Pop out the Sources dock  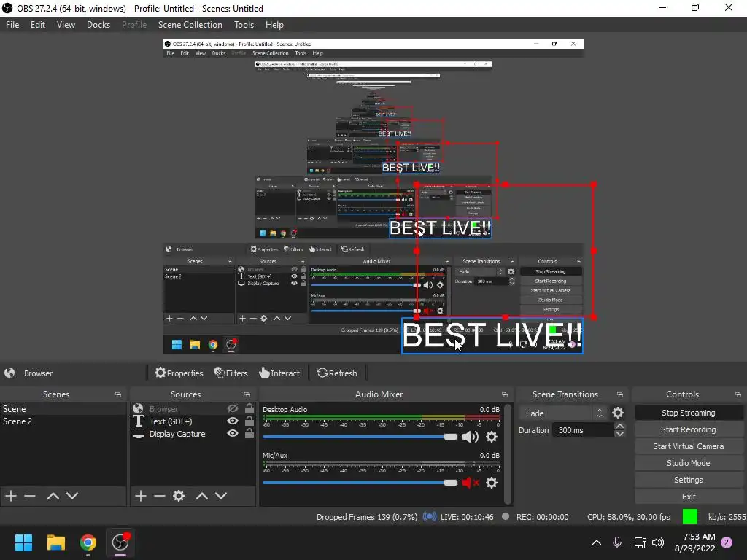pyautogui.click(x=247, y=394)
